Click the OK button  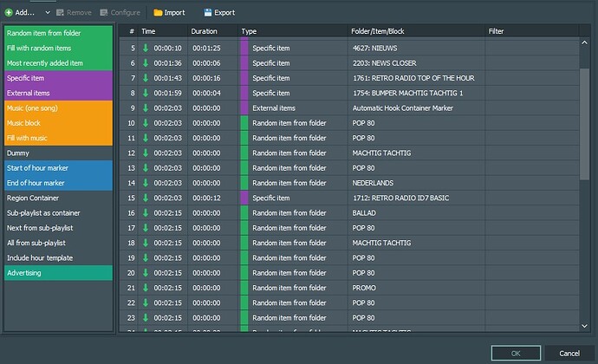point(516,354)
